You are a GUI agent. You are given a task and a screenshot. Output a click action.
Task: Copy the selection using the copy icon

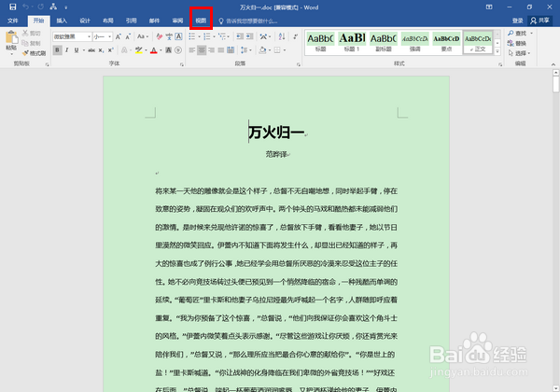25,43
